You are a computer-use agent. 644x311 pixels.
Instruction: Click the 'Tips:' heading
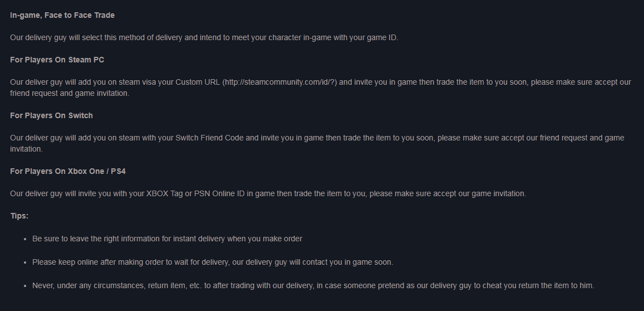tap(19, 216)
